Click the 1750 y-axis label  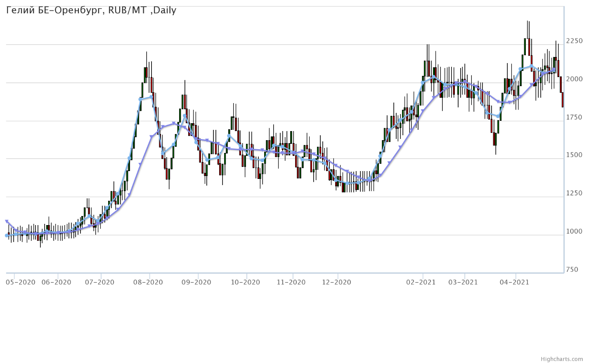575,117
